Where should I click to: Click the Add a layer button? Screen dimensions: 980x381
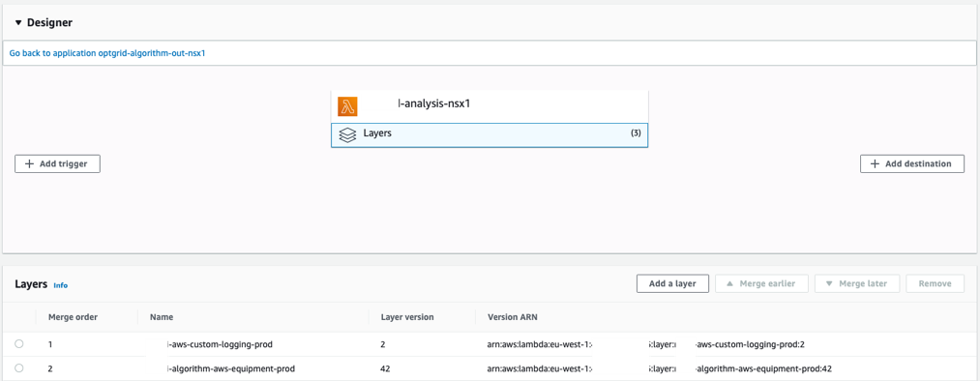(x=672, y=283)
